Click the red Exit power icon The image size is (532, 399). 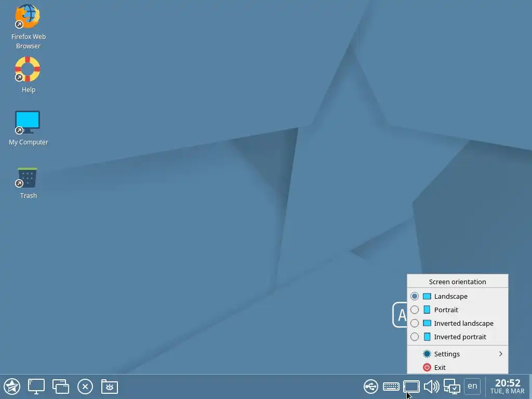click(427, 367)
